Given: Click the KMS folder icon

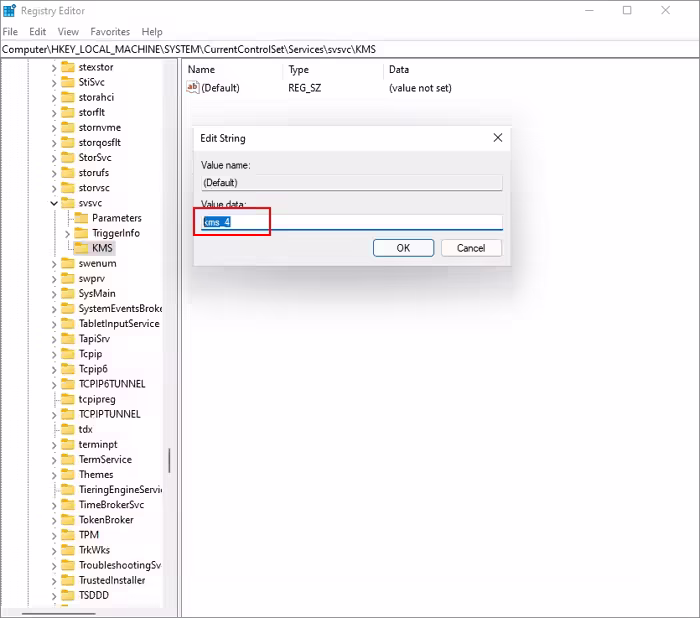Looking at the screenshot, I should (x=81, y=248).
